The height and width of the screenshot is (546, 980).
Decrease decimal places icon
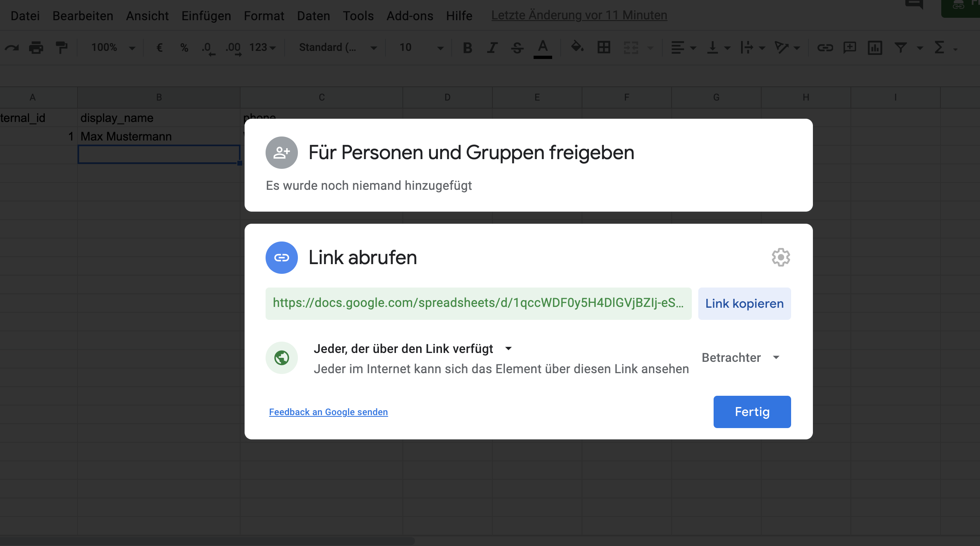tap(208, 48)
